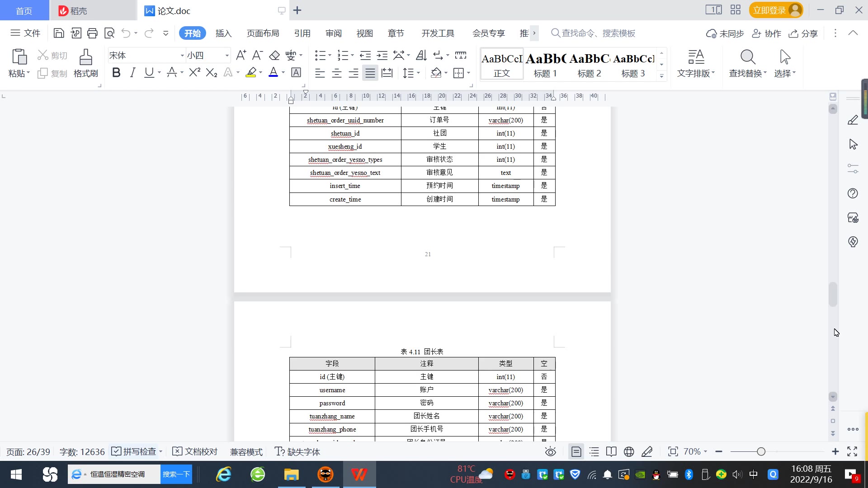Click the zoom slider handle

pos(761,451)
